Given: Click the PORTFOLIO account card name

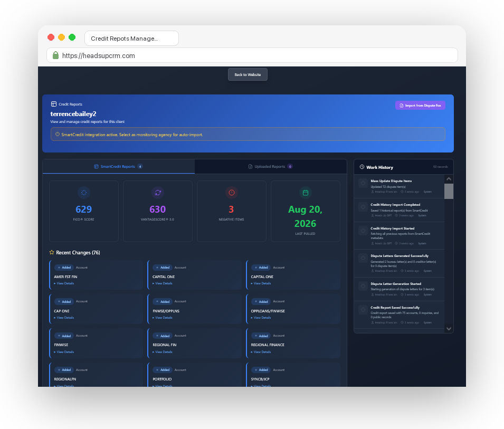Looking at the screenshot, I should coord(162,379).
